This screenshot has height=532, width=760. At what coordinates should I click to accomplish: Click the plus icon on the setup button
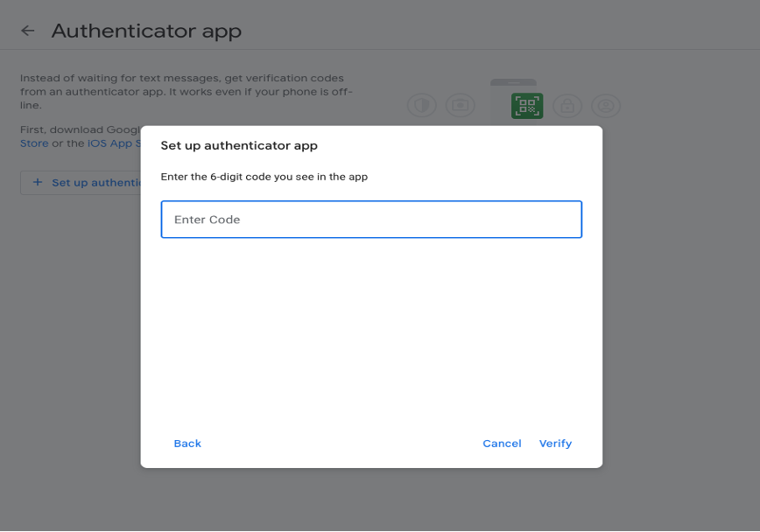coord(37,182)
